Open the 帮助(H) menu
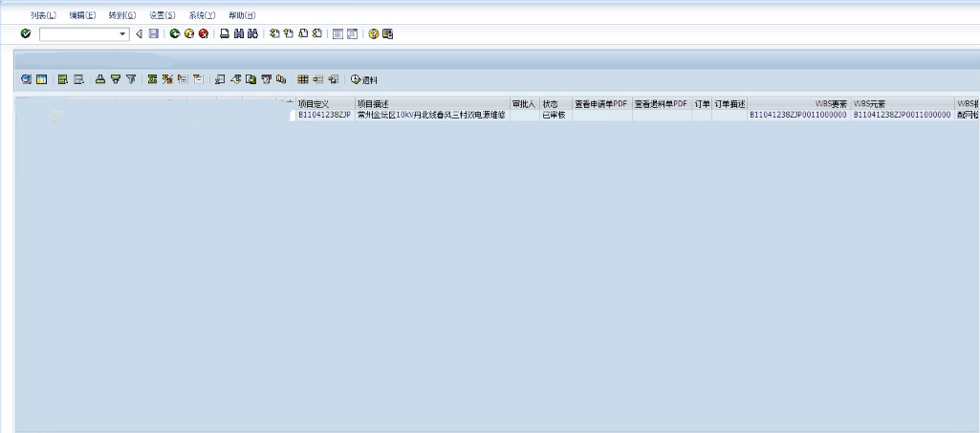Viewport: 980px width, 433px height. pyautogui.click(x=242, y=15)
